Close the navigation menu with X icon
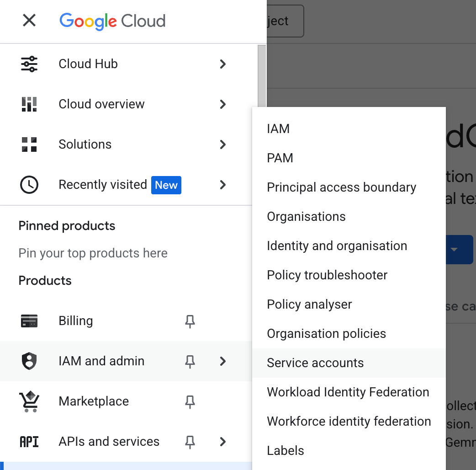 (x=29, y=21)
